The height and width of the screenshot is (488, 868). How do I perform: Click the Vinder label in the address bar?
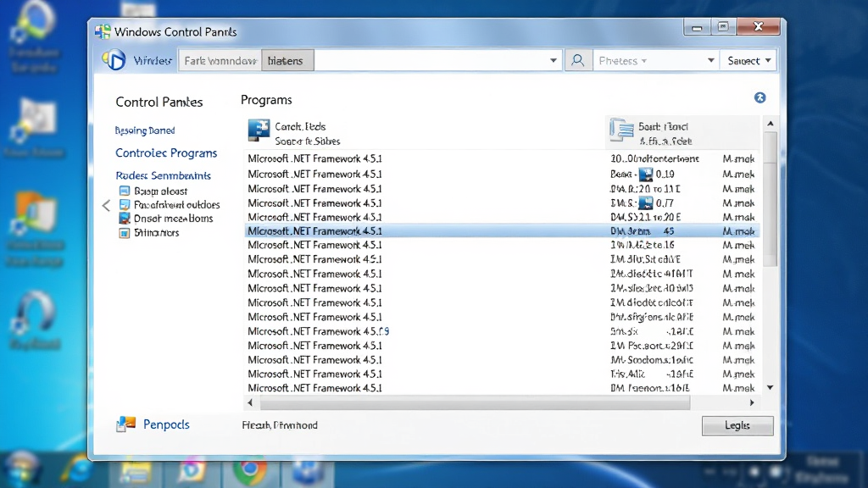[153, 60]
